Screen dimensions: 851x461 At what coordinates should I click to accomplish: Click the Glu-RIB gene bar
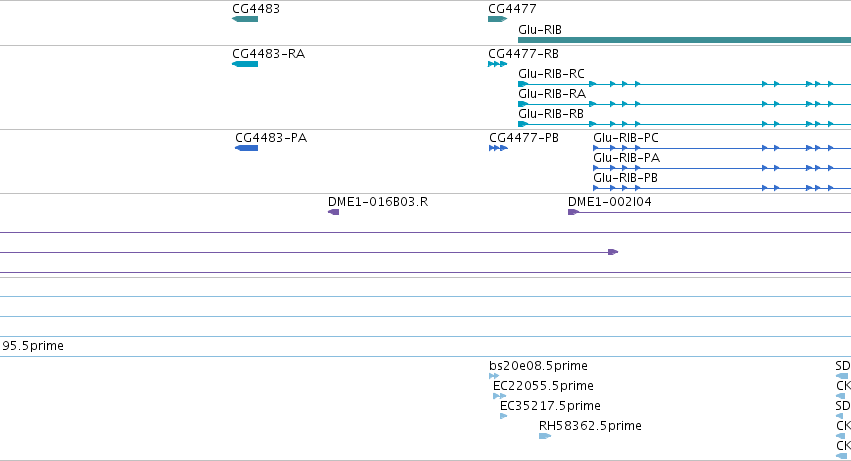click(x=684, y=40)
